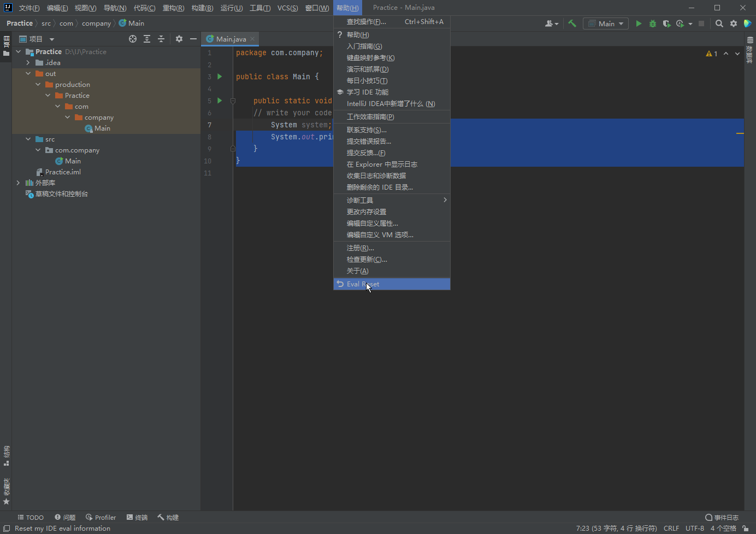
Task: Click the caret position 7:23 in the status bar
Action: (x=616, y=529)
